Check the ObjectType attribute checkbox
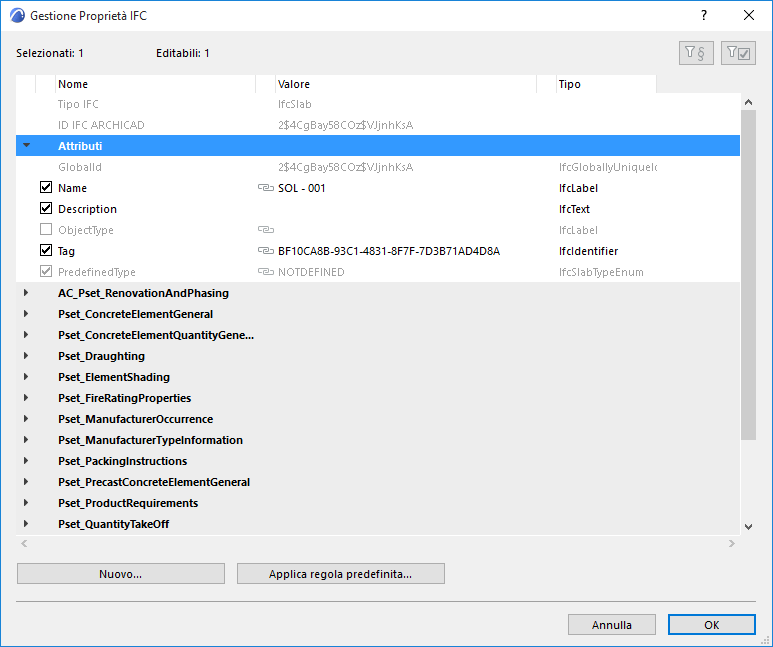This screenshot has height=647, width=773. pyautogui.click(x=46, y=229)
